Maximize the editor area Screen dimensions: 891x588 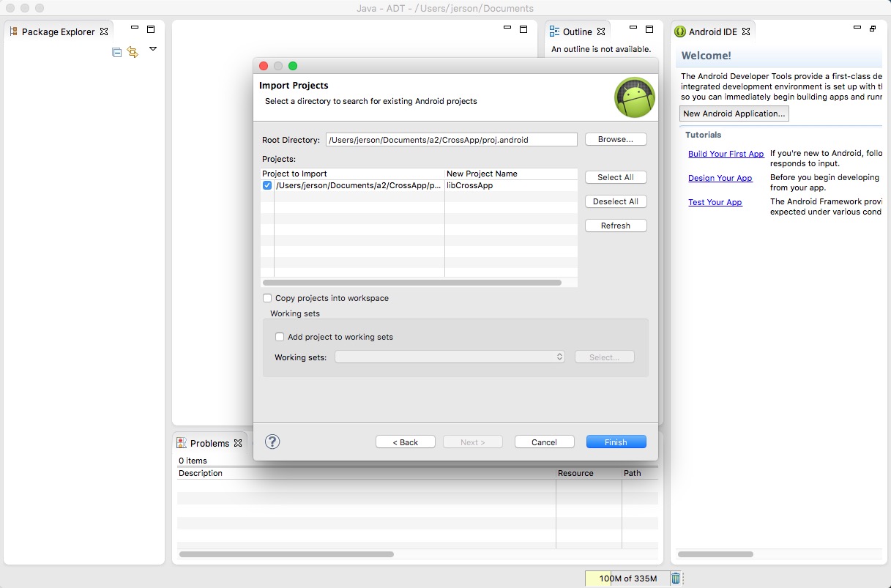523,29
